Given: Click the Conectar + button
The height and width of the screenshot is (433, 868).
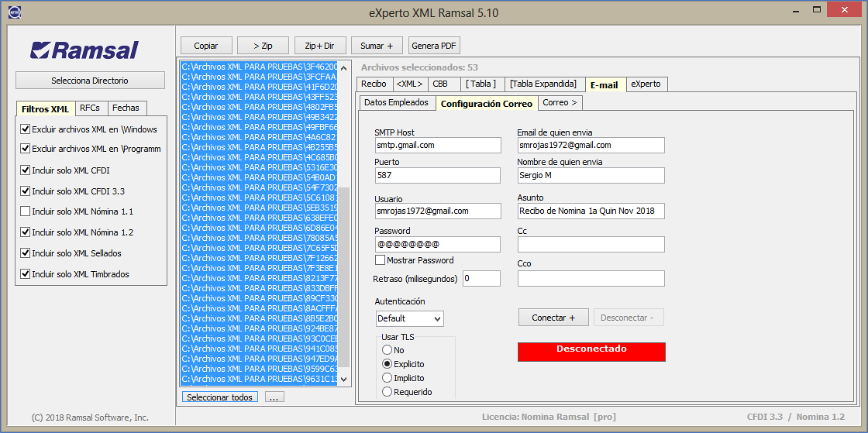Looking at the screenshot, I should pyautogui.click(x=553, y=318).
